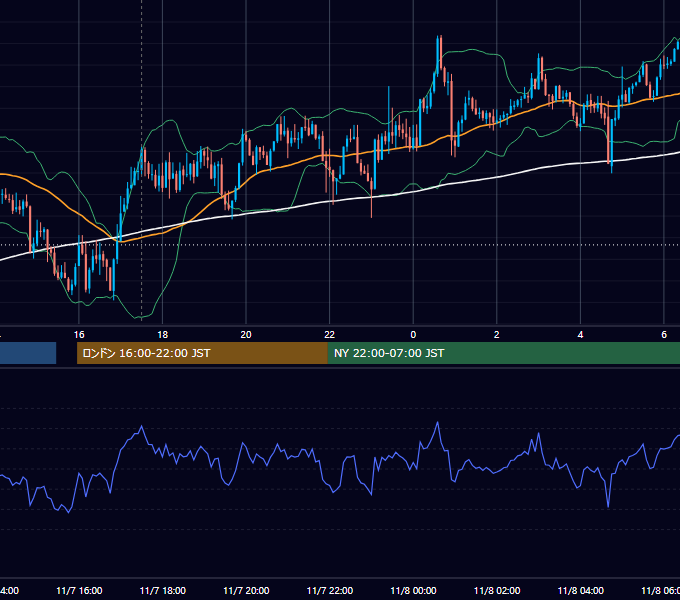Click the 11/8 04:00 label on oscillator axis
This screenshot has height=600, width=680.
click(581, 591)
